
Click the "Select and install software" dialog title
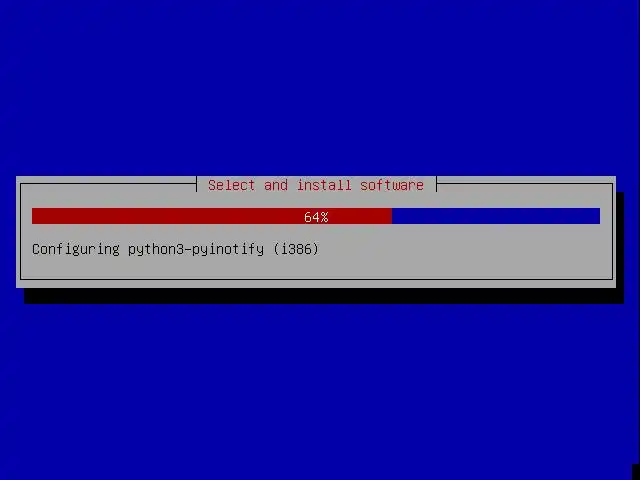coord(316,185)
